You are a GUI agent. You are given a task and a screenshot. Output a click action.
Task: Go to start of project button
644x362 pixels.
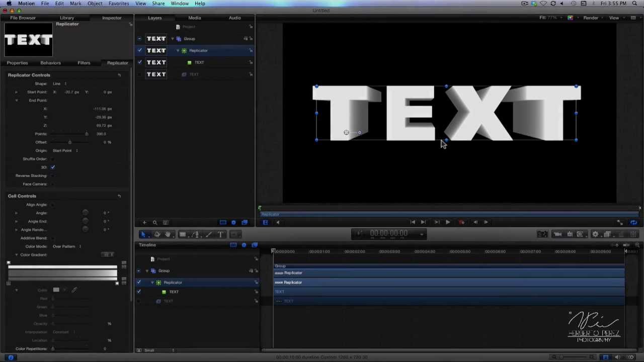pos(413,222)
